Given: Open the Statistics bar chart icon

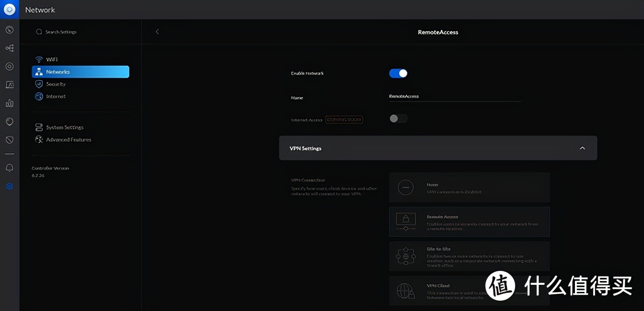Looking at the screenshot, I should (x=9, y=103).
